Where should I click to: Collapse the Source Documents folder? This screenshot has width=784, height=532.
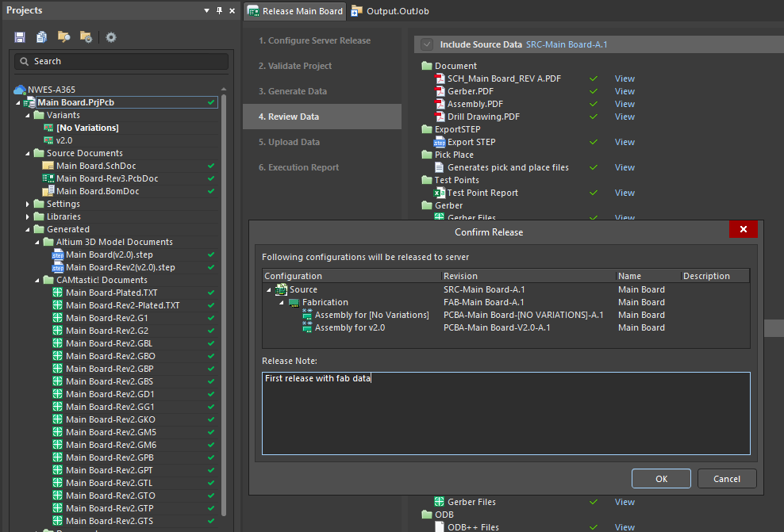[28, 153]
